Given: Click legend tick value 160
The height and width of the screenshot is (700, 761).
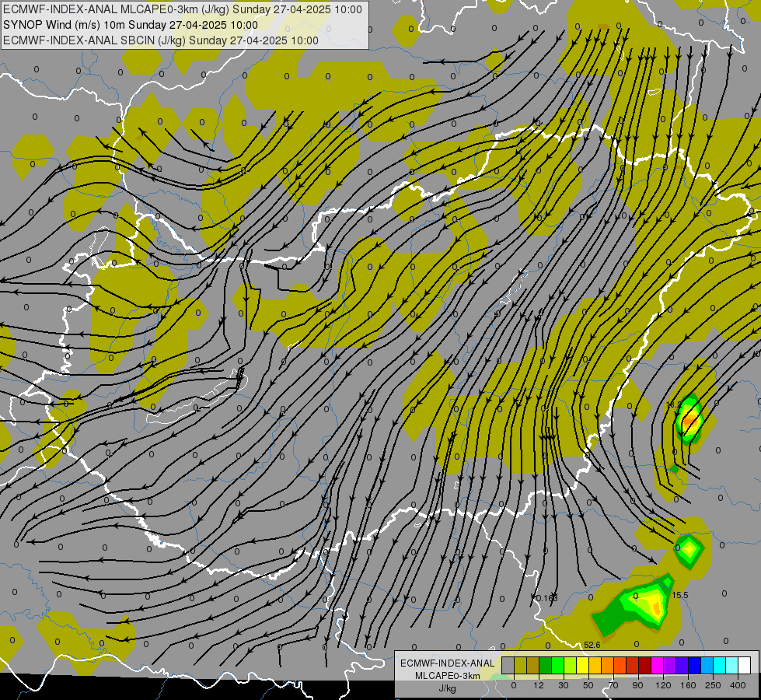Looking at the screenshot, I should pyautogui.click(x=688, y=685).
